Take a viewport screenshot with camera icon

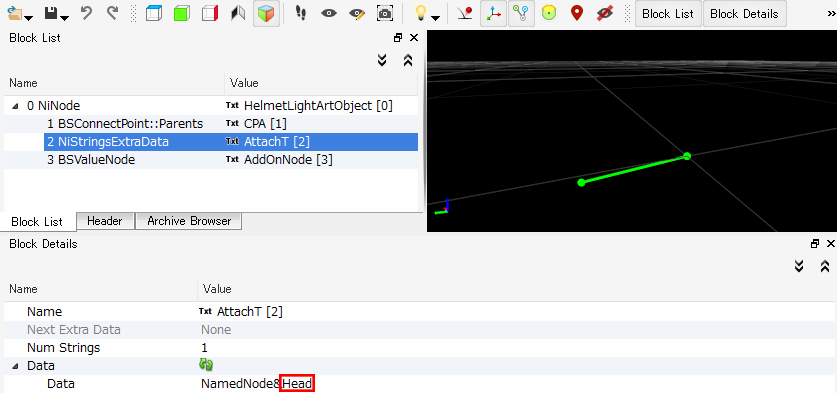pyautogui.click(x=385, y=13)
